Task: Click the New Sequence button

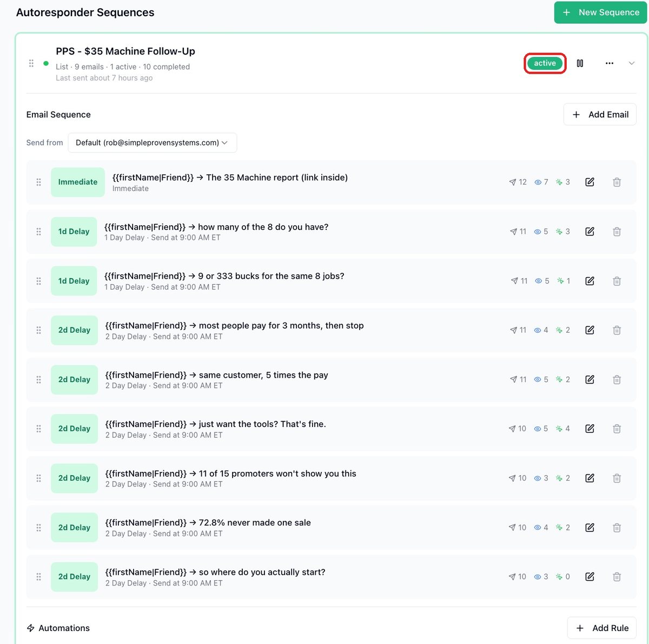Action: (x=600, y=12)
